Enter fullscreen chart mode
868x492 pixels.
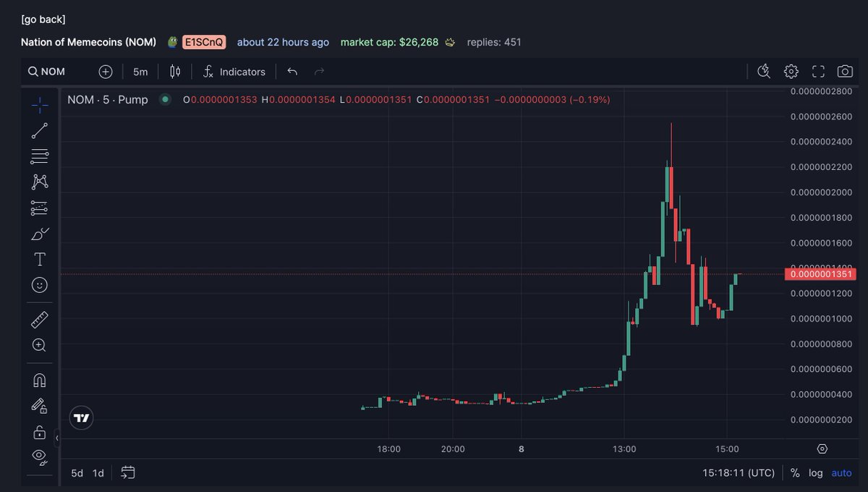coord(818,71)
